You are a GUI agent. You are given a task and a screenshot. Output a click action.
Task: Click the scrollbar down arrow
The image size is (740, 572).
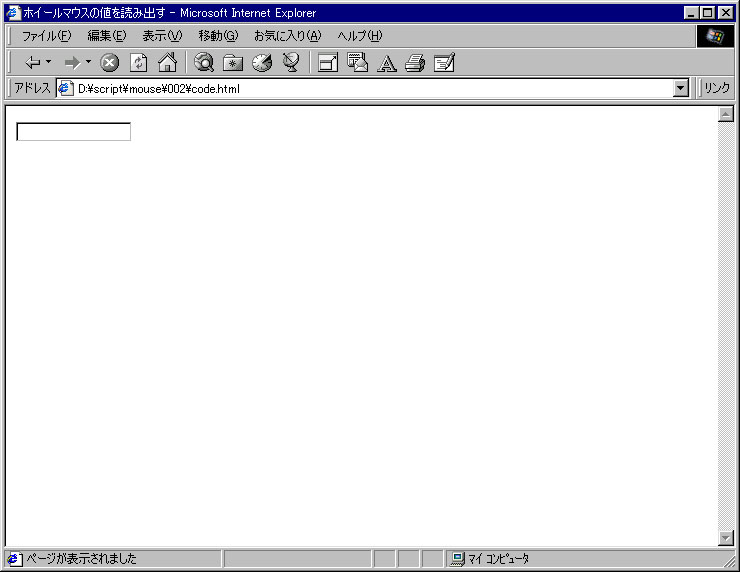pos(726,538)
